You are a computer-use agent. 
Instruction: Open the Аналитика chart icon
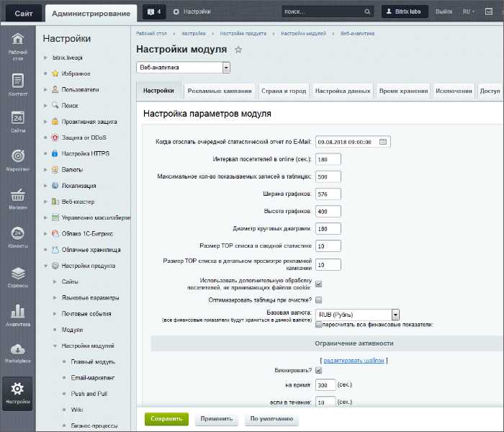18,311
